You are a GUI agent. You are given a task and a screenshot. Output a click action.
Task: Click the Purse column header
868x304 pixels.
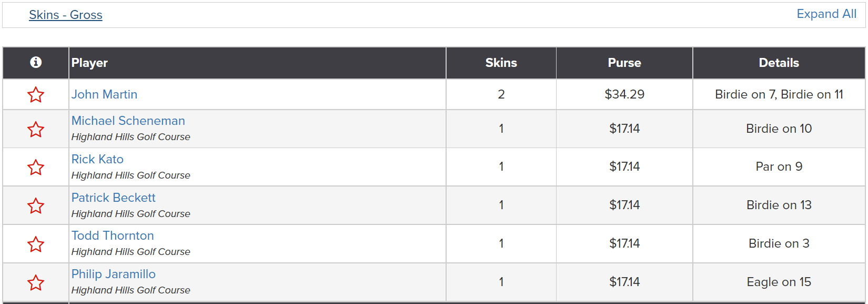coord(624,63)
